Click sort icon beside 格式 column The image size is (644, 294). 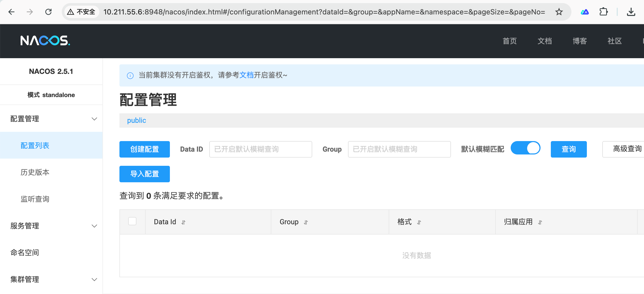click(419, 222)
